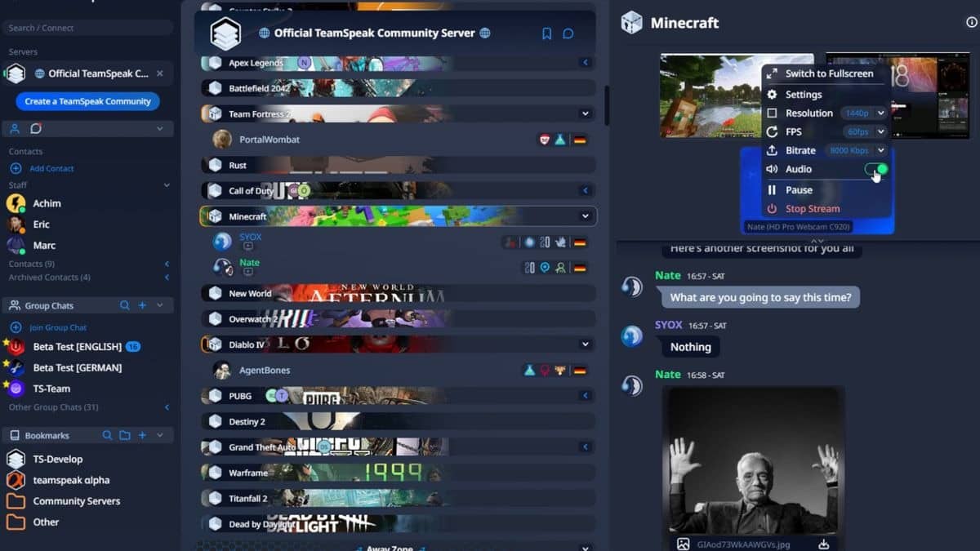Select the Destiny 2 channel
Image resolution: width=980 pixels, height=551 pixels.
pos(398,421)
